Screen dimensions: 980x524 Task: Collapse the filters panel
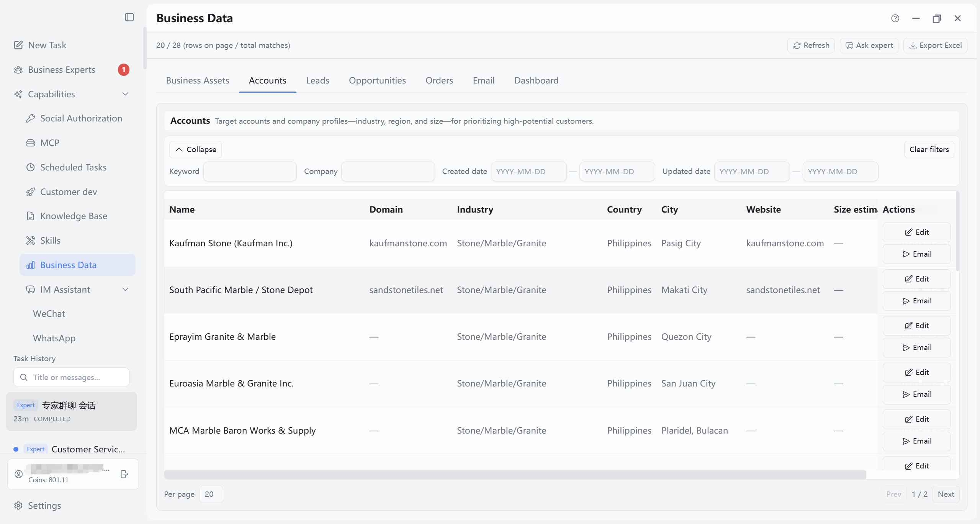click(x=195, y=149)
